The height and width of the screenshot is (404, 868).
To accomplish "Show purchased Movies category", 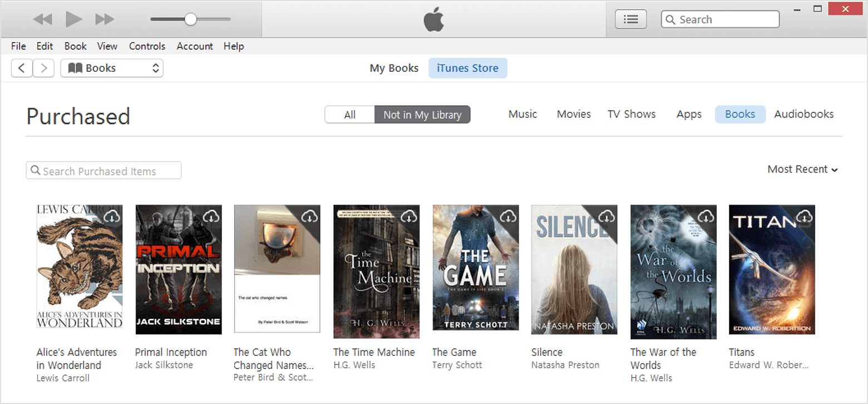I will [x=574, y=114].
